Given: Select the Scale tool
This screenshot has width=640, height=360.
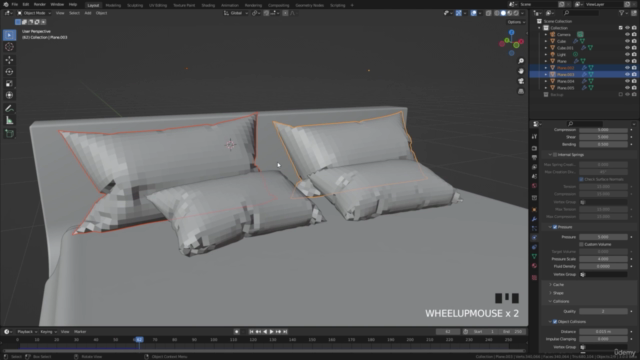Looking at the screenshot, I should pyautogui.click(x=9, y=84).
